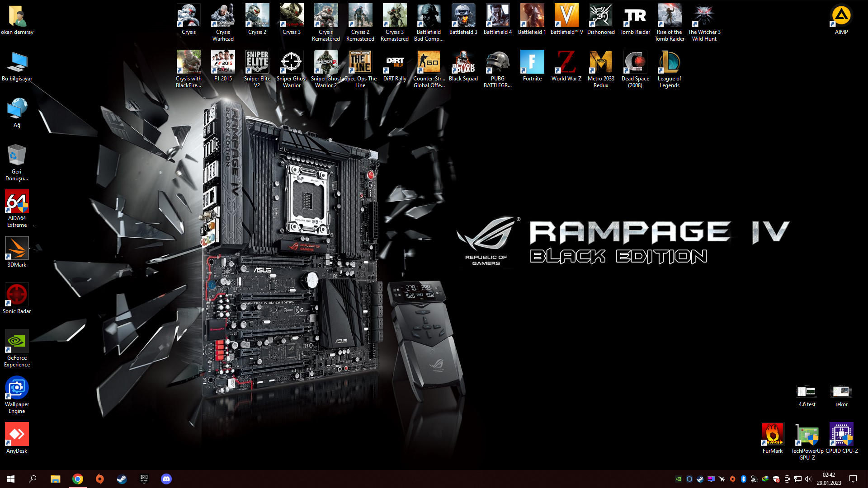The image size is (868, 488).
Task: Click The Witcher 3 Wild Hunt icon
Action: point(704,16)
